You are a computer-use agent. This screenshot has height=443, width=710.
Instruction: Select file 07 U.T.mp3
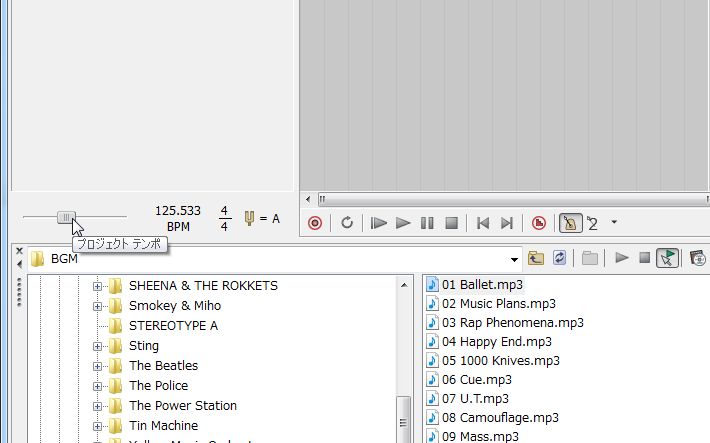point(475,399)
